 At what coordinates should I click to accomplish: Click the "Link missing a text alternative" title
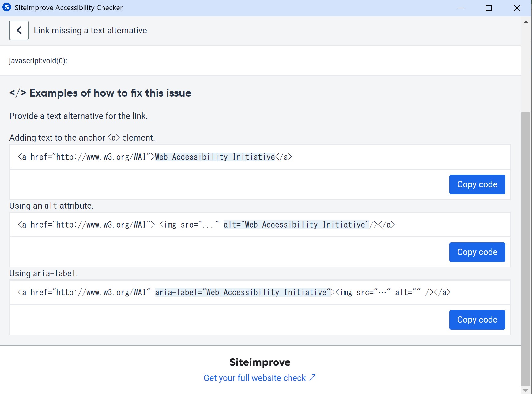pos(90,31)
